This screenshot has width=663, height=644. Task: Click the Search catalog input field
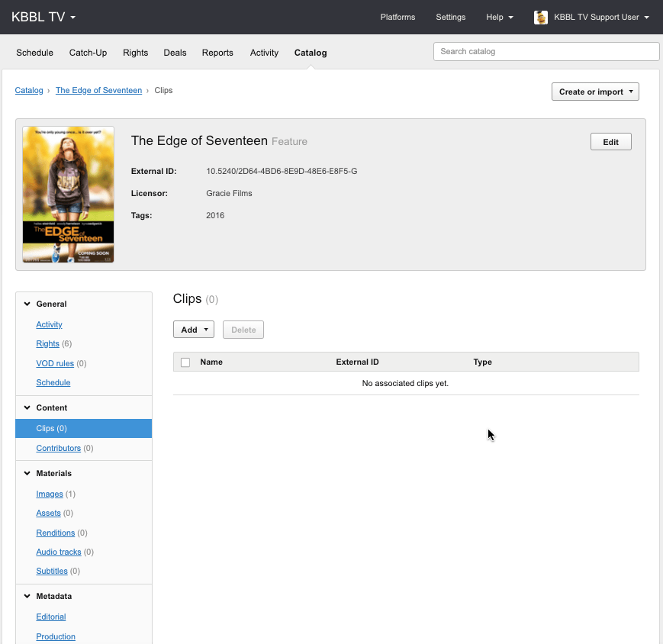pyautogui.click(x=546, y=52)
